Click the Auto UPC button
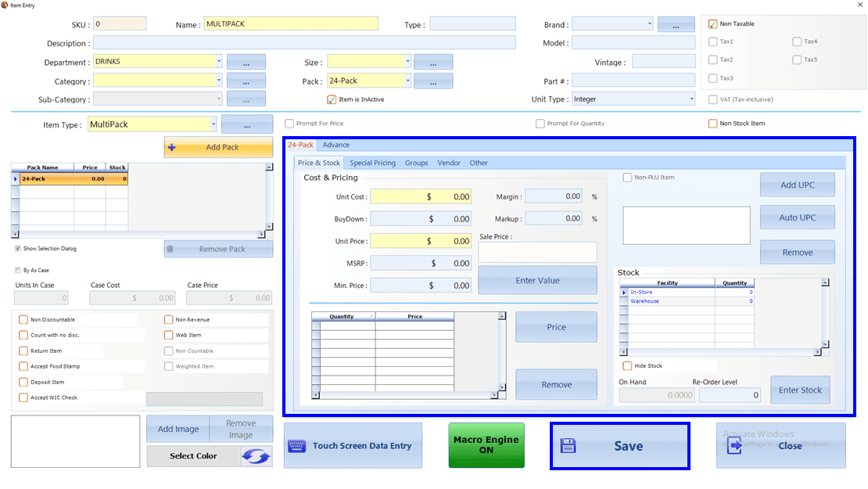The width and height of the screenshot is (868, 489). tap(797, 218)
